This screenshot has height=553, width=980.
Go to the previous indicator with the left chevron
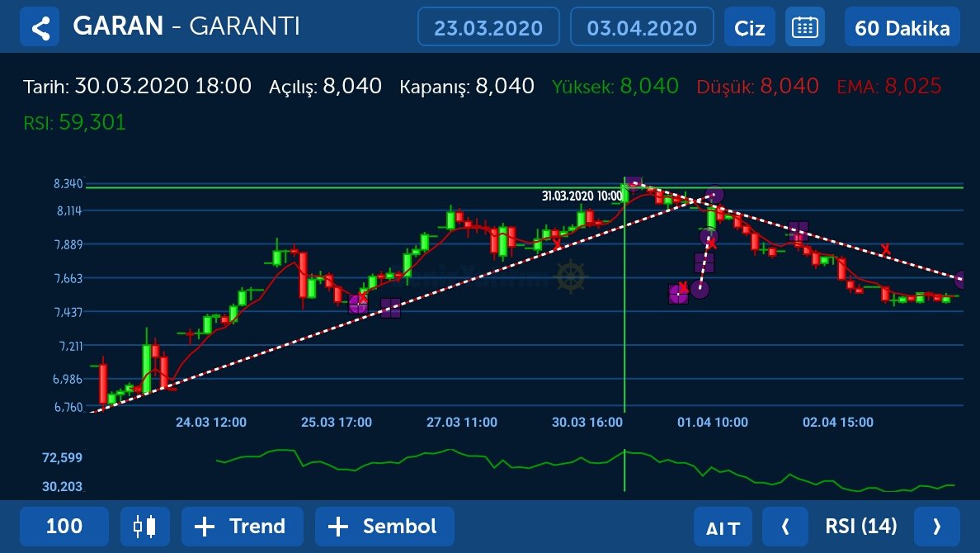click(785, 526)
